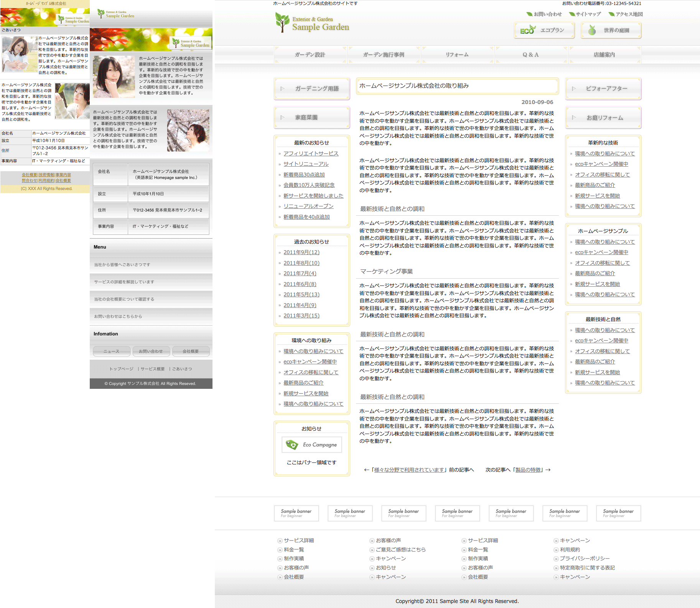Open the アフィリエイトサービス news link
The width and height of the screenshot is (700, 608).
(x=311, y=154)
